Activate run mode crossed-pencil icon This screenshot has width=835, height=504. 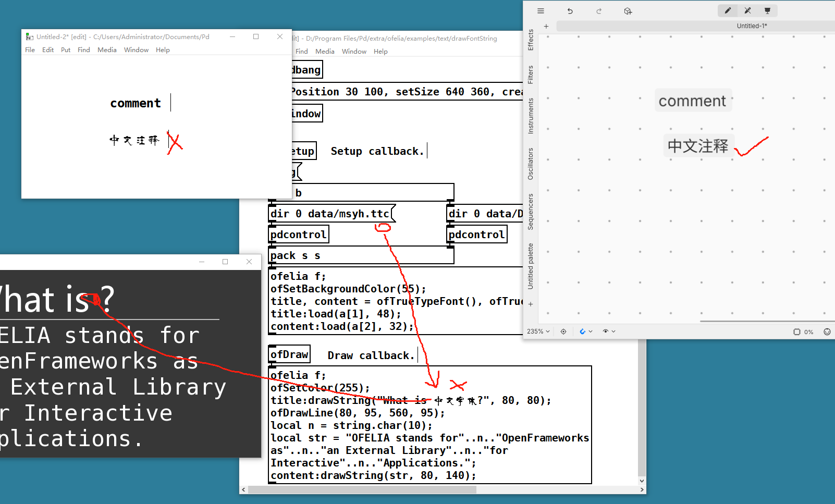(x=747, y=10)
